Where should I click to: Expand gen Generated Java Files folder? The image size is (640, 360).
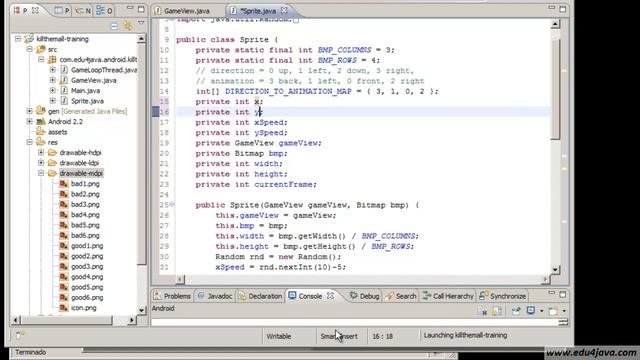pos(29,111)
